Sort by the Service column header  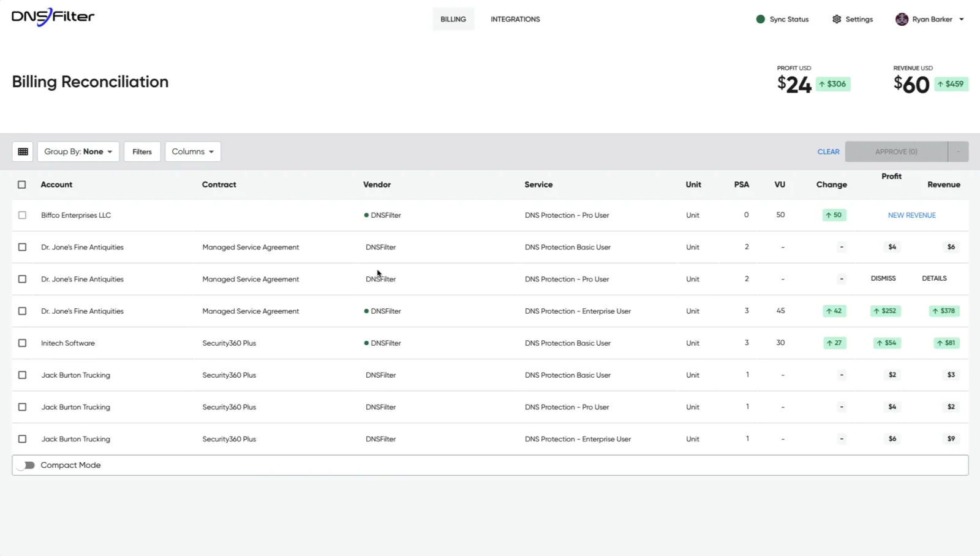(x=538, y=185)
